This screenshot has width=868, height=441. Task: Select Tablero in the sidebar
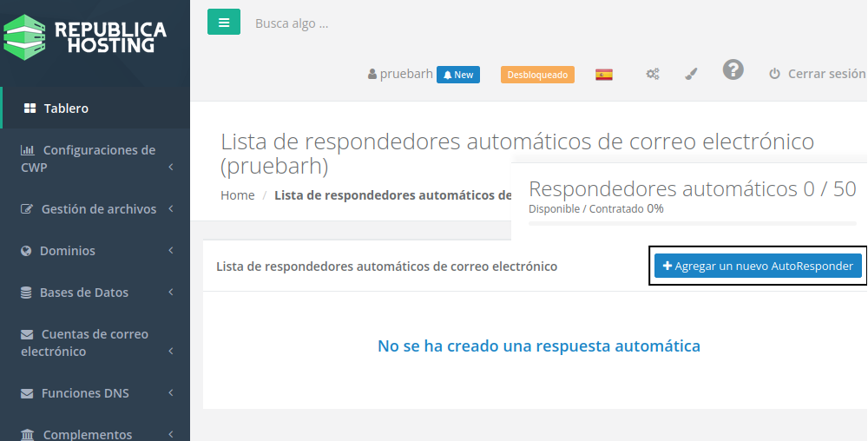tap(66, 109)
